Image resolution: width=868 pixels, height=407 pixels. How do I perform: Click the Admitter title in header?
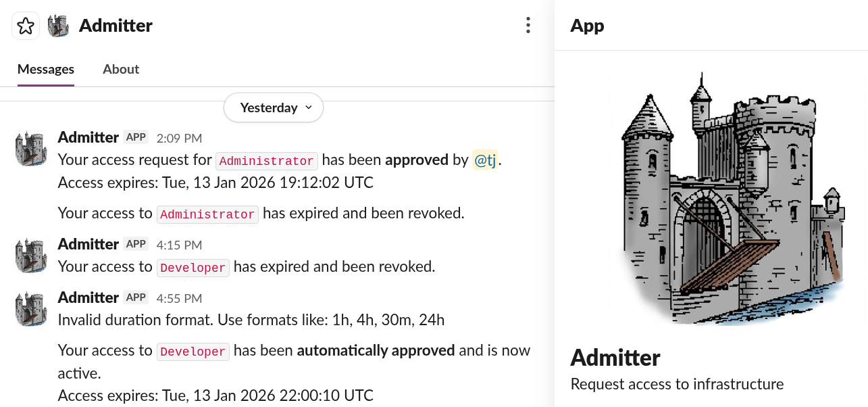click(x=116, y=26)
